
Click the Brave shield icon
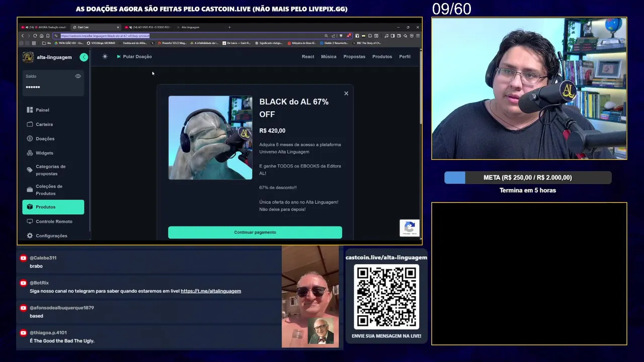pos(341,36)
